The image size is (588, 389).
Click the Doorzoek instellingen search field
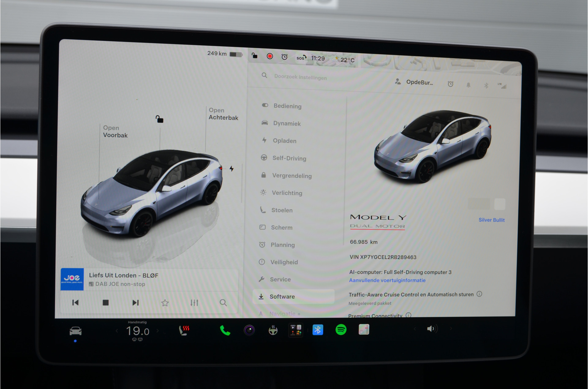click(x=300, y=77)
